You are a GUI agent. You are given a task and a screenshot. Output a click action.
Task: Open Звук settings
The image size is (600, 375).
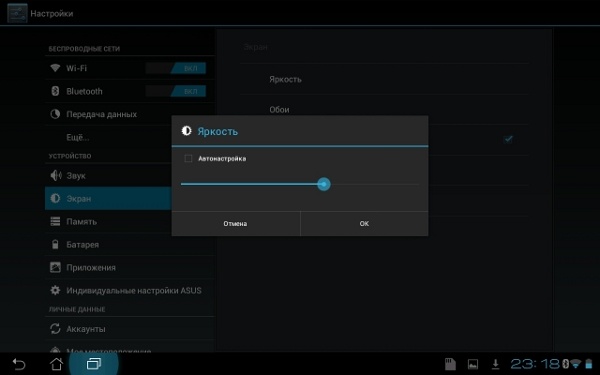pos(108,175)
